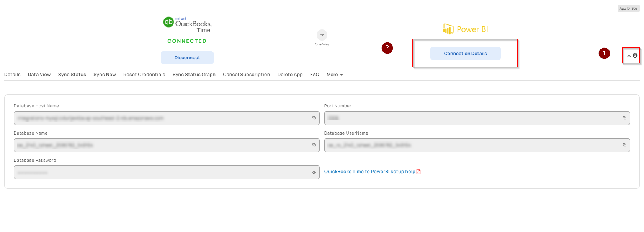Click the Database Password field
644x232 pixels.
pyautogui.click(x=161, y=172)
